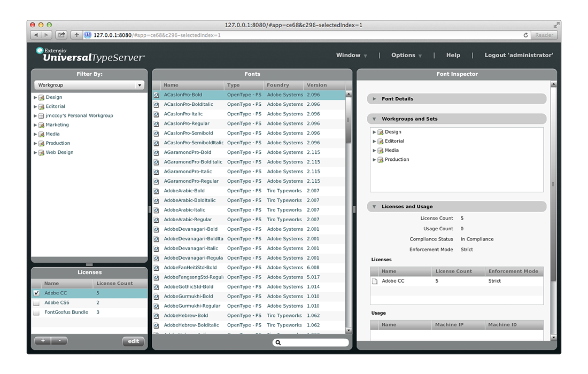The width and height of the screenshot is (588, 374).
Task: Click the Share button in browser toolbar
Action: pos(61,35)
